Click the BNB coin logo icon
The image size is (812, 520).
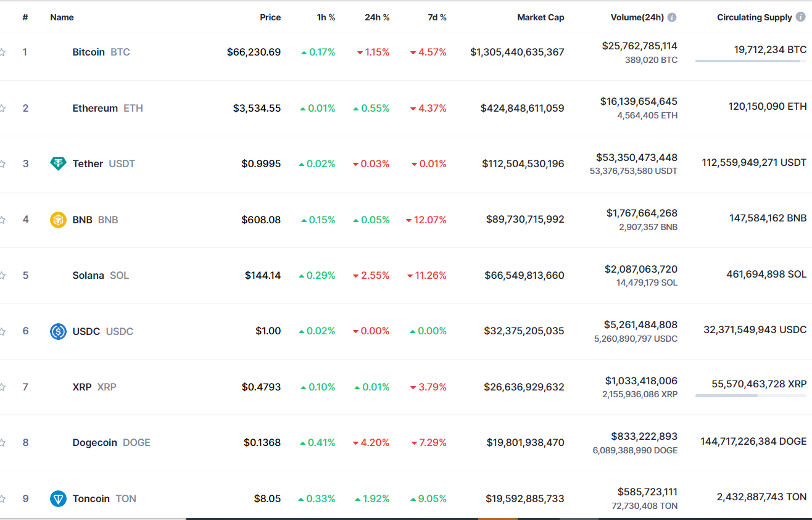click(x=58, y=220)
